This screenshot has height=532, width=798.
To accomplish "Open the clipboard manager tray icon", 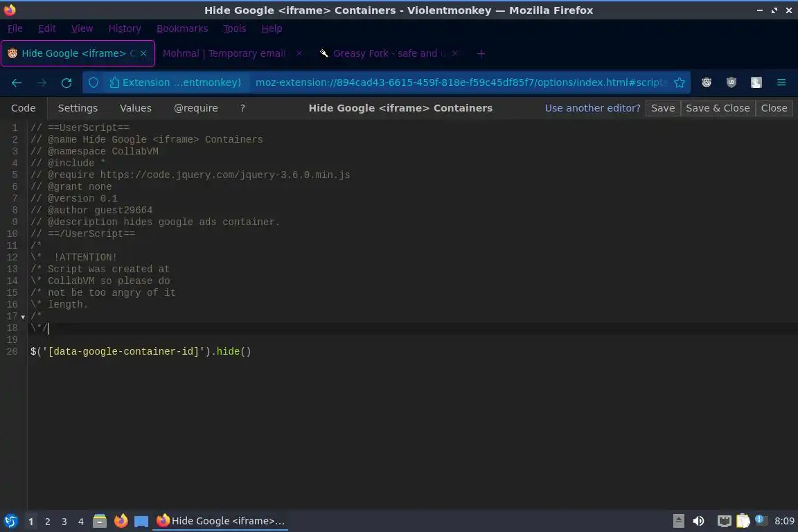I will tap(743, 521).
